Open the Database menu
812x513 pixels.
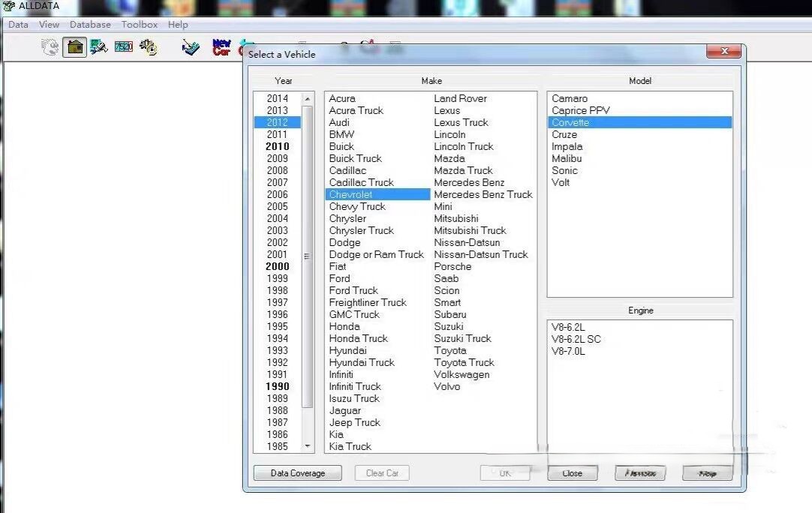pos(90,25)
